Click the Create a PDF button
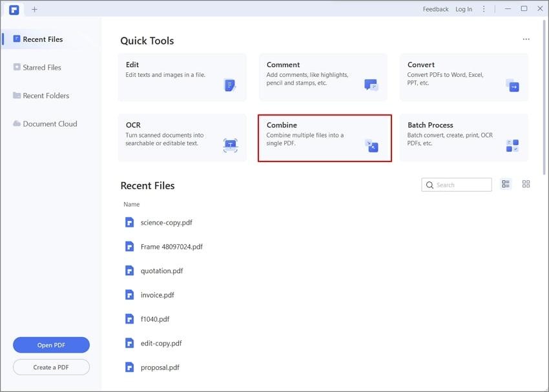The image size is (549, 392). [x=51, y=367]
